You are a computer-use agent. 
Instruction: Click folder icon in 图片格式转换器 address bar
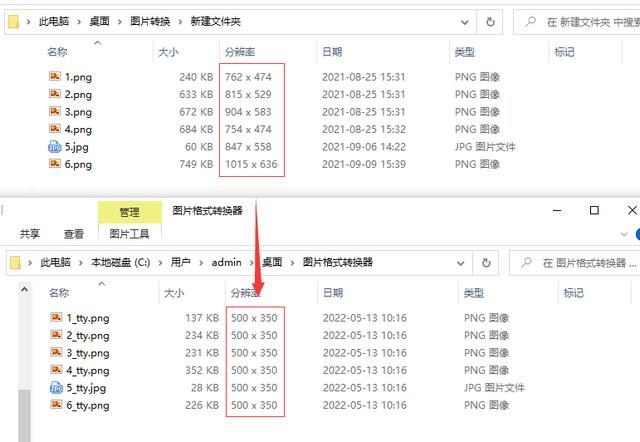tap(15, 262)
